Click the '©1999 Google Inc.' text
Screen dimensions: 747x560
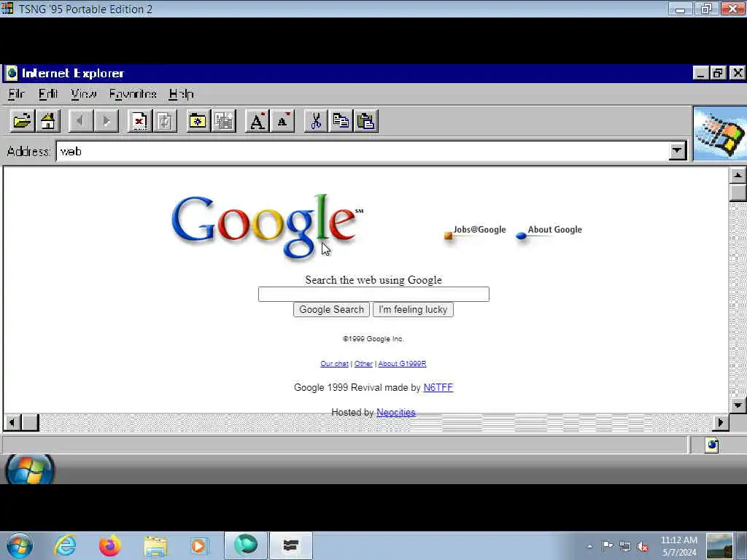(373, 339)
